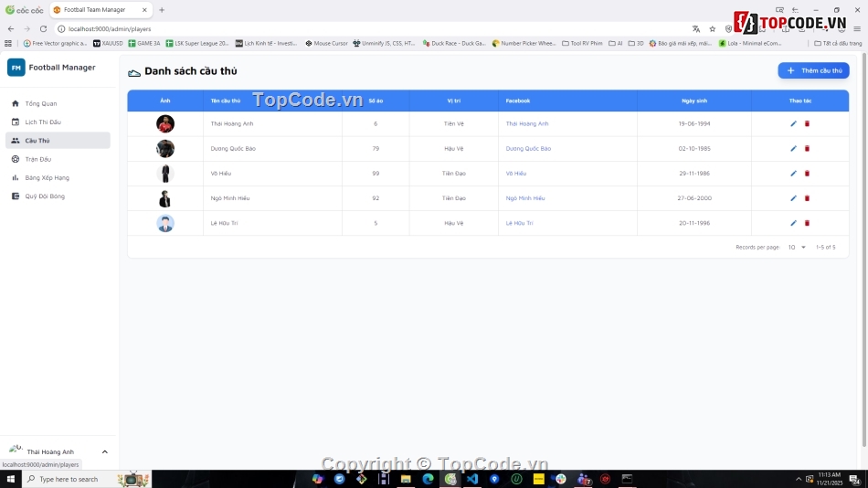
Task: Click the Thêm cầu thủ add player button
Action: point(813,70)
